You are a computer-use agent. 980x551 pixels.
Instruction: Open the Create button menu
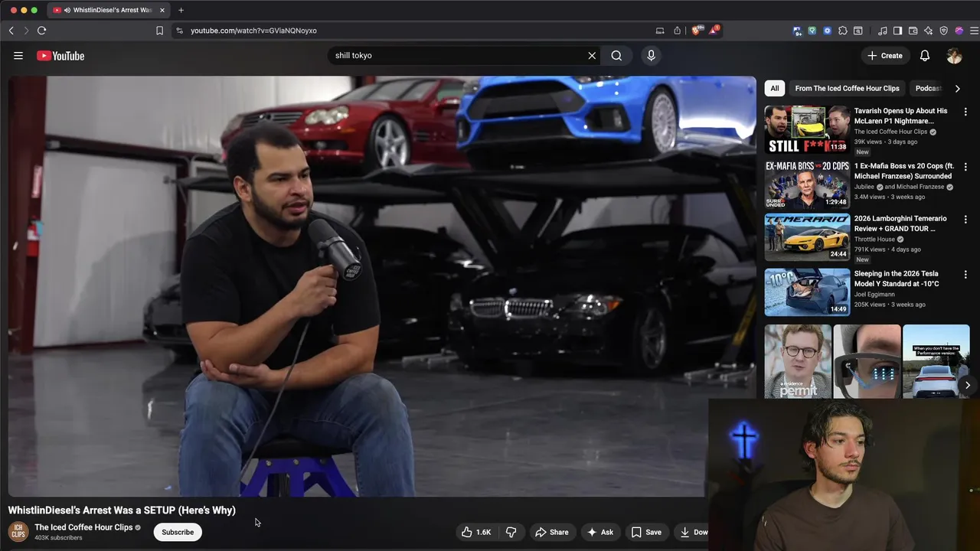tap(885, 56)
